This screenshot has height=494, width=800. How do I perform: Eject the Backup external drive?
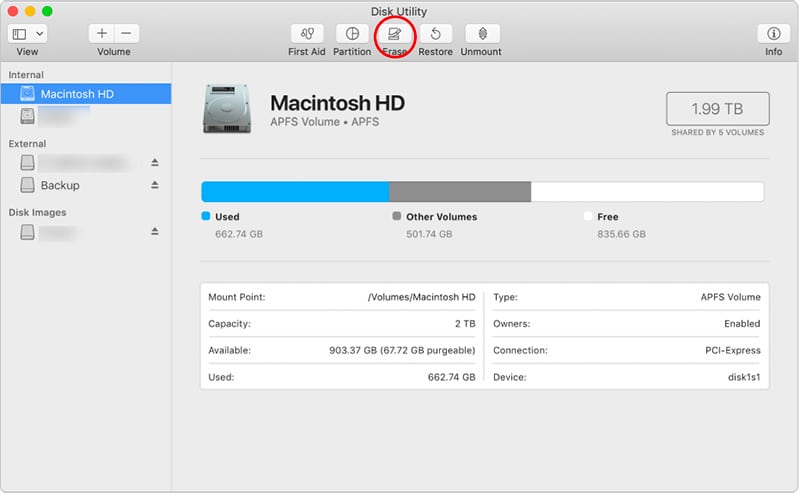pos(155,185)
